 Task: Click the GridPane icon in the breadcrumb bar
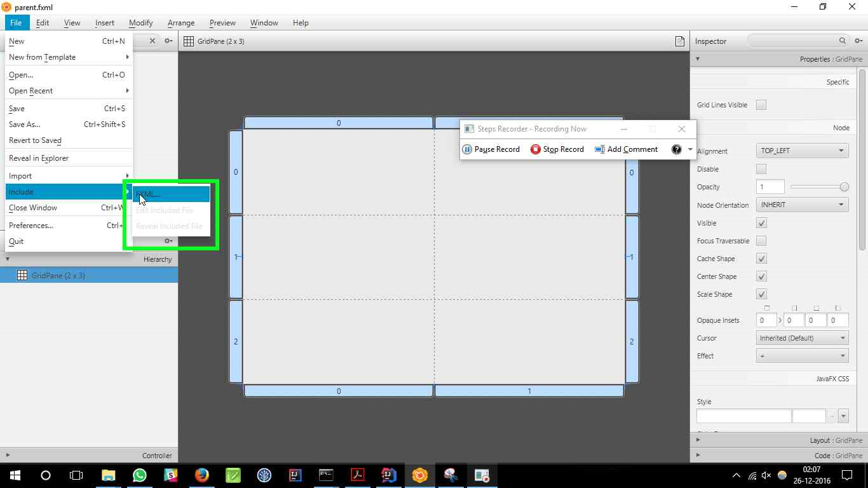click(x=188, y=41)
